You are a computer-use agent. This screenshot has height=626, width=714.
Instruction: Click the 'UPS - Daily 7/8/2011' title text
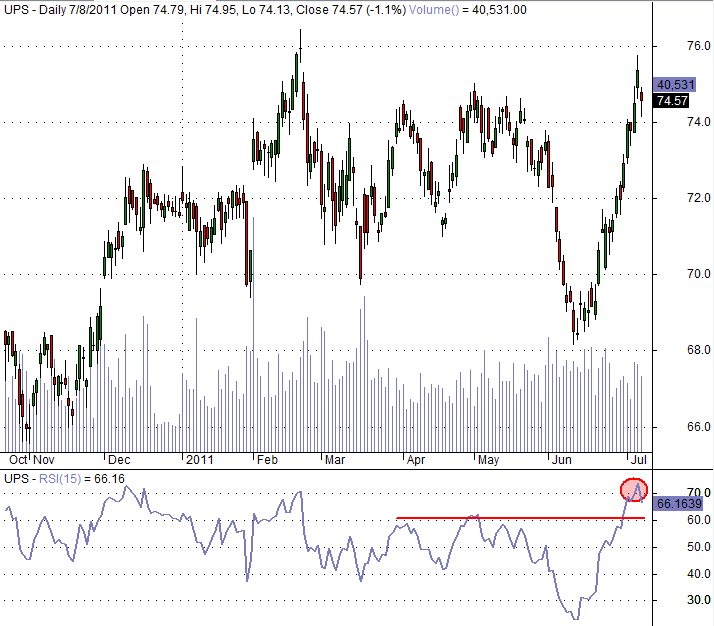coord(60,10)
